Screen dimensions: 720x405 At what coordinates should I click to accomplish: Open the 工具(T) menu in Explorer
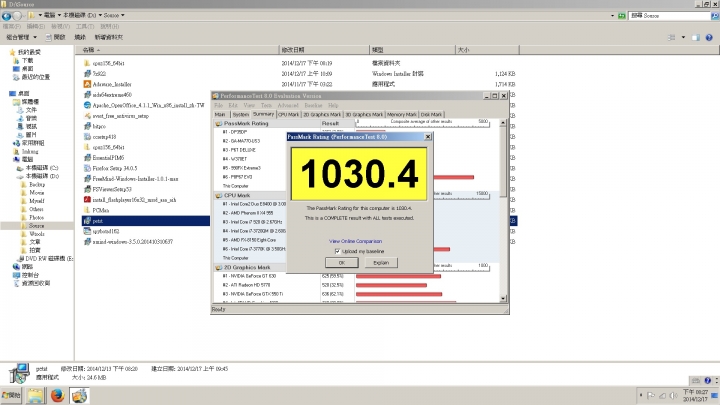tap(85, 26)
